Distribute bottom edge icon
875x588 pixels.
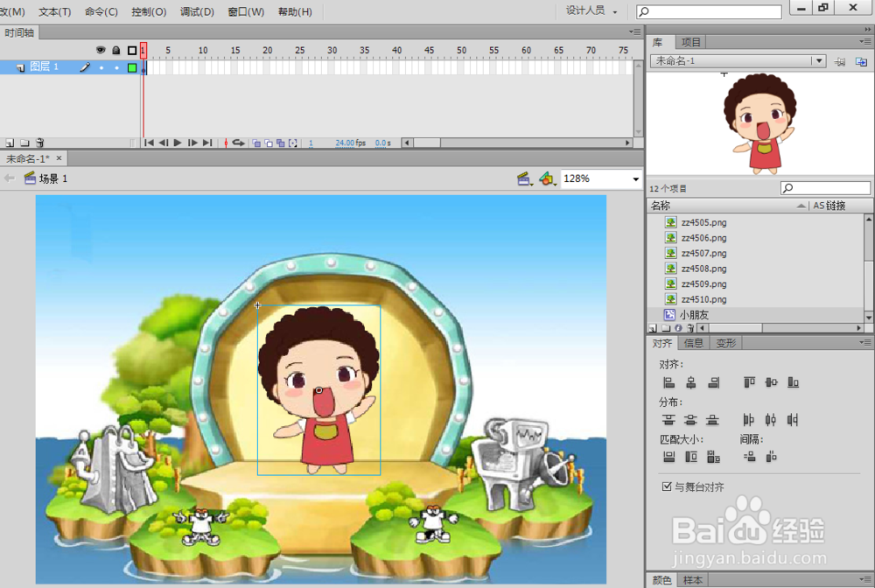(x=712, y=419)
